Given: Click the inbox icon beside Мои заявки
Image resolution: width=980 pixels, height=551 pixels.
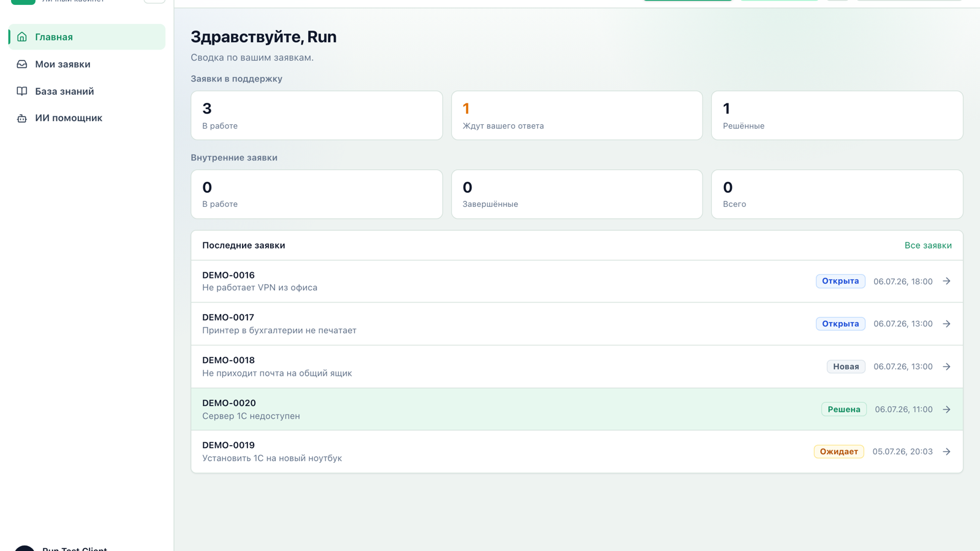Looking at the screenshot, I should coord(22,64).
